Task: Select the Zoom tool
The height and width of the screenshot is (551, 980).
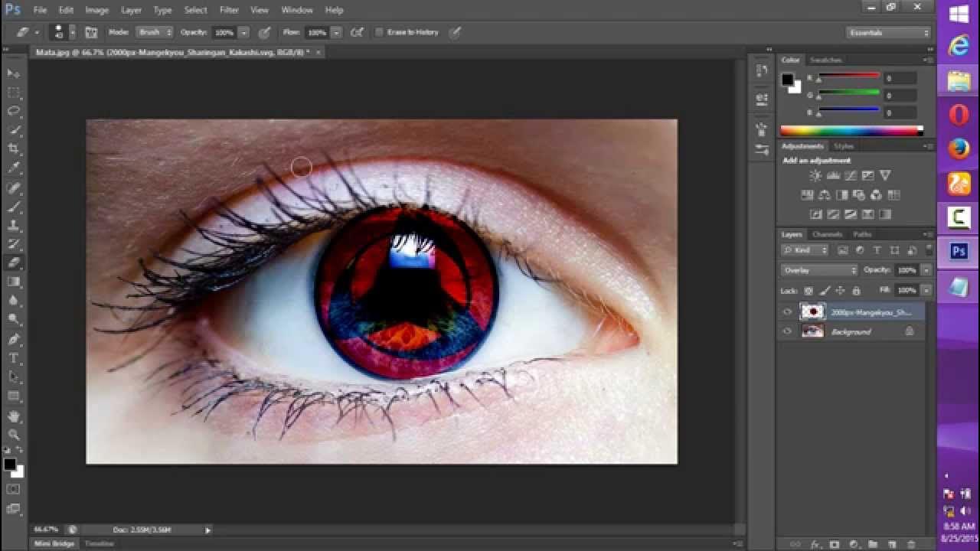Action: [x=14, y=435]
